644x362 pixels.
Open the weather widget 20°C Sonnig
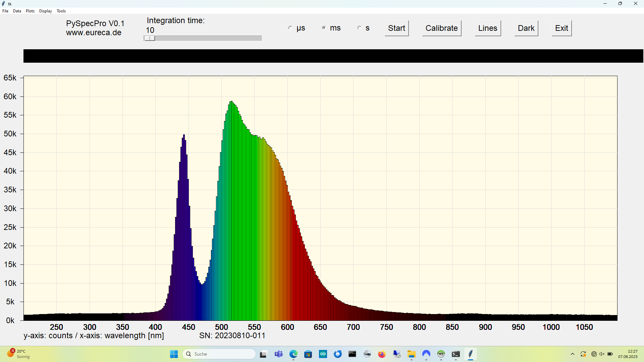[x=18, y=354]
